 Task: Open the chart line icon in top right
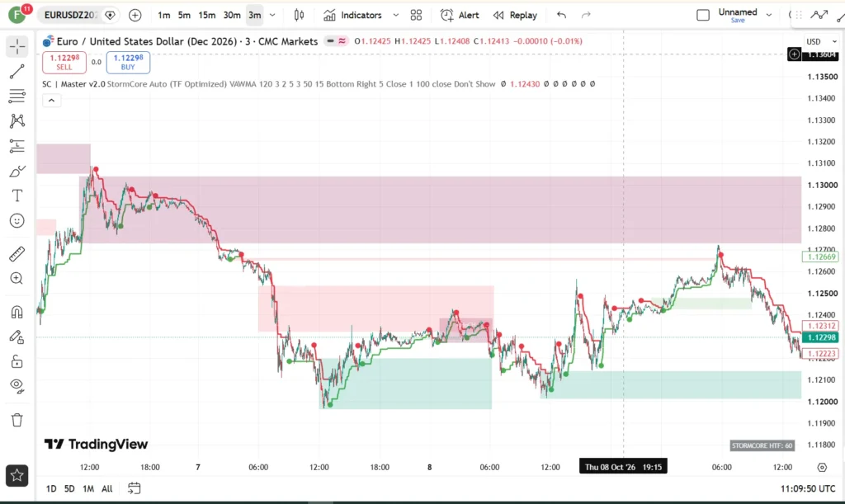click(x=819, y=15)
